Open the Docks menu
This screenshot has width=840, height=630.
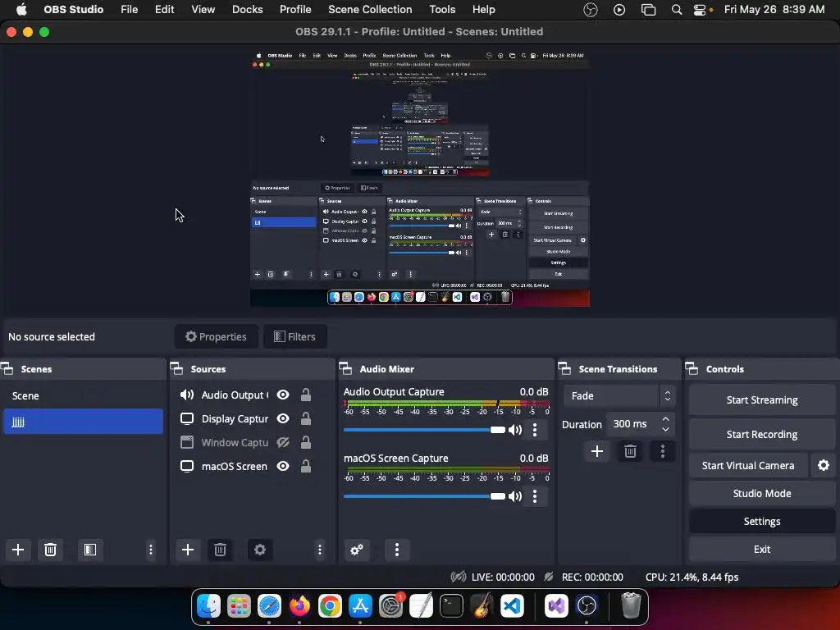coord(248,10)
